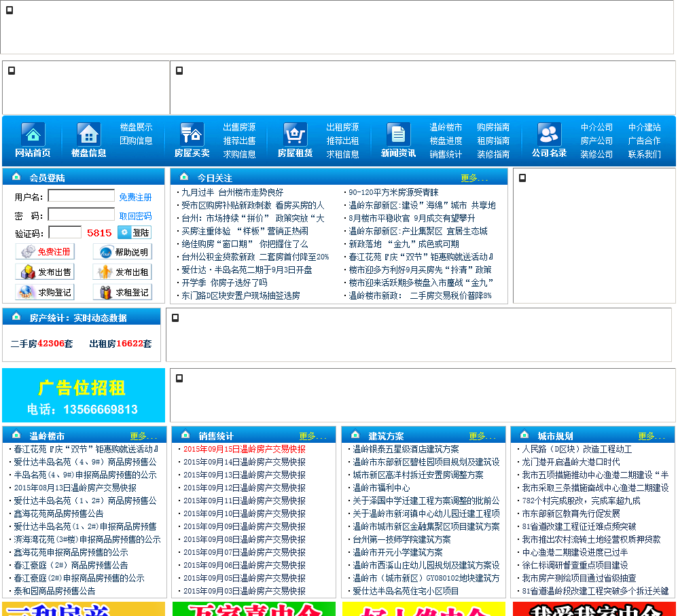678x616 pixels.
Task: Click the house icon beside 今日关注
Action: [184, 177]
